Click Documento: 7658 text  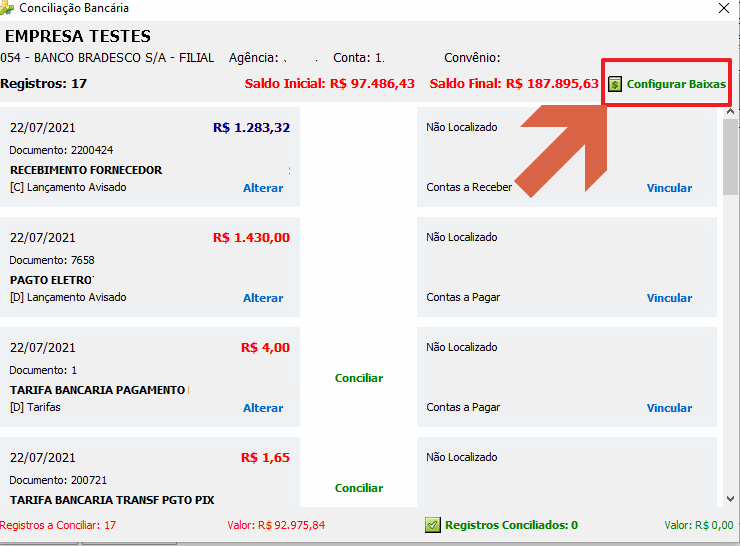(x=52, y=260)
